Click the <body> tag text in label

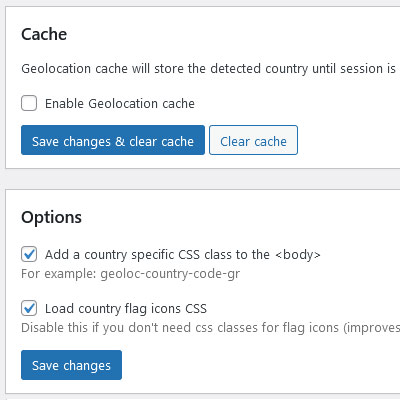point(298,255)
